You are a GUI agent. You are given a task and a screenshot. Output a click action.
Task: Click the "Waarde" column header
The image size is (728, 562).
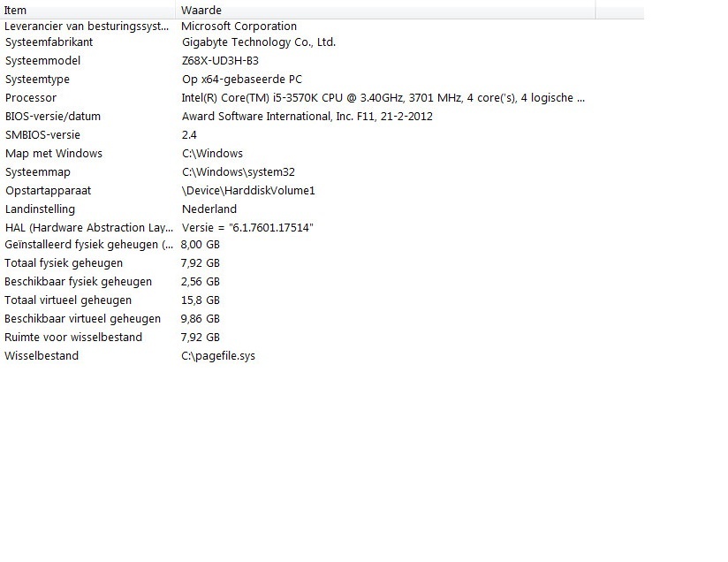(385, 10)
